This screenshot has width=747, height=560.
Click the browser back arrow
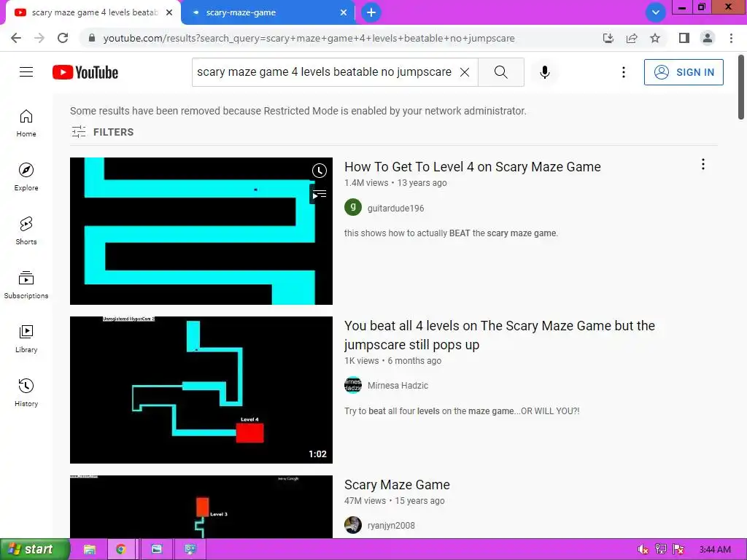coord(16,38)
